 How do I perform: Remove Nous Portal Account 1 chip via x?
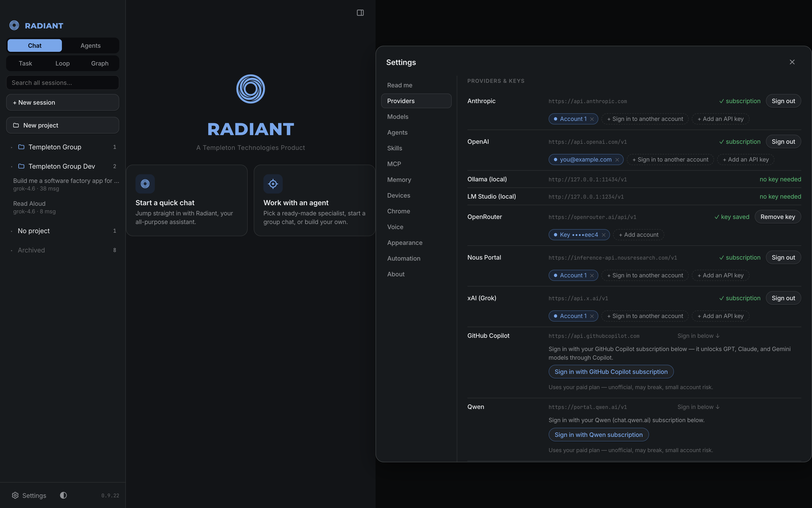pyautogui.click(x=592, y=276)
